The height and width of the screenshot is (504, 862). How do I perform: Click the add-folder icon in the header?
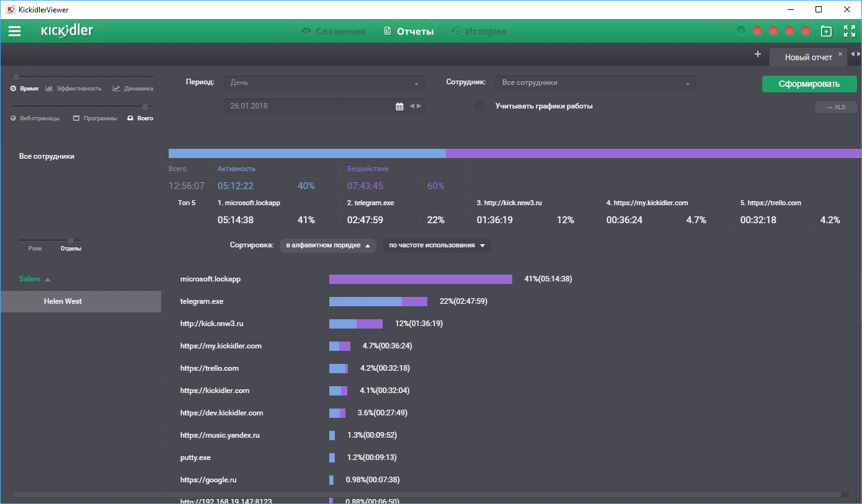(826, 31)
